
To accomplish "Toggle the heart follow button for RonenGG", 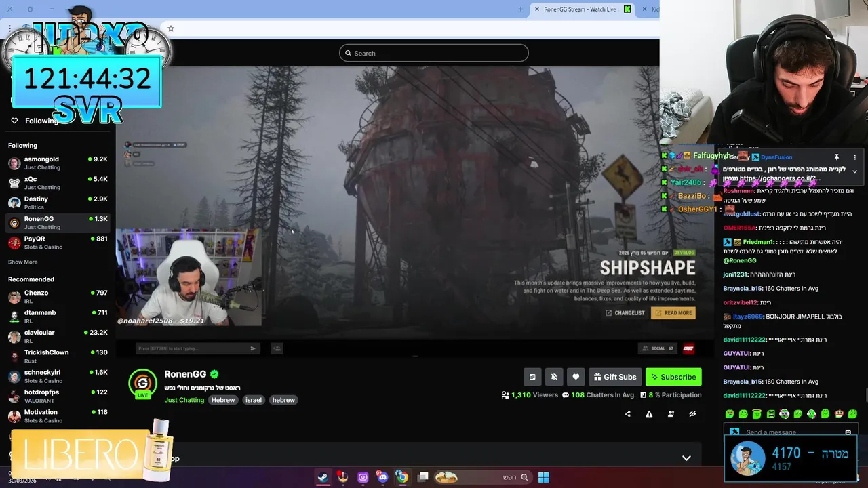I will click(x=576, y=377).
